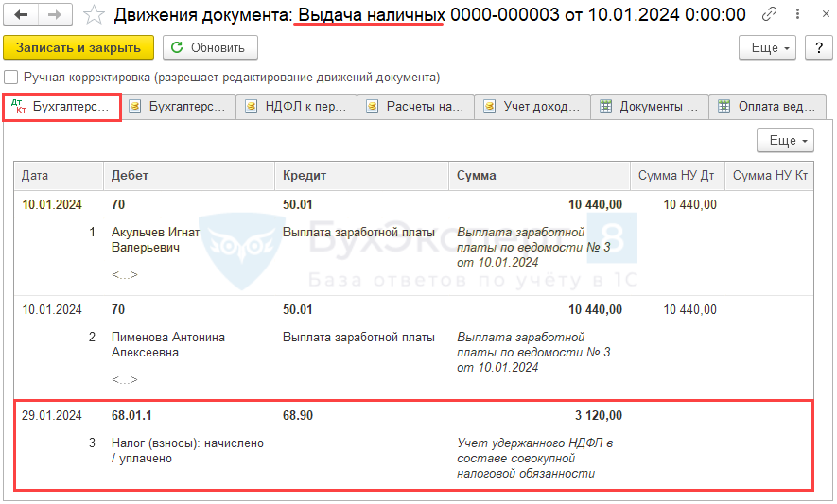Go back with the left arrow button
Screen dimensions: 837x504
(x=21, y=15)
